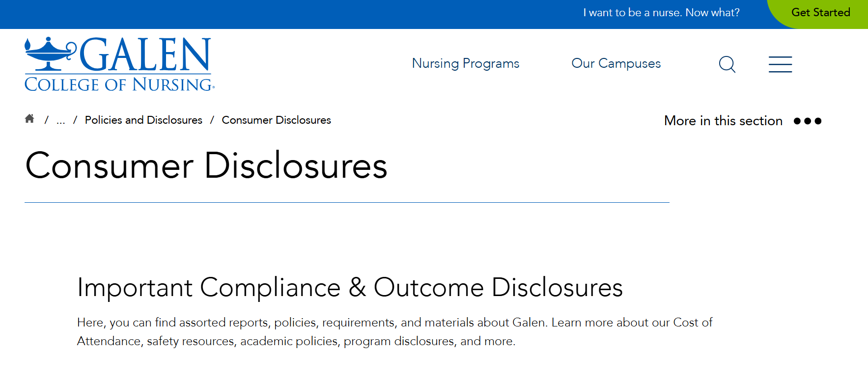
Task: Click "I want to be a nurse" link
Action: pos(661,13)
